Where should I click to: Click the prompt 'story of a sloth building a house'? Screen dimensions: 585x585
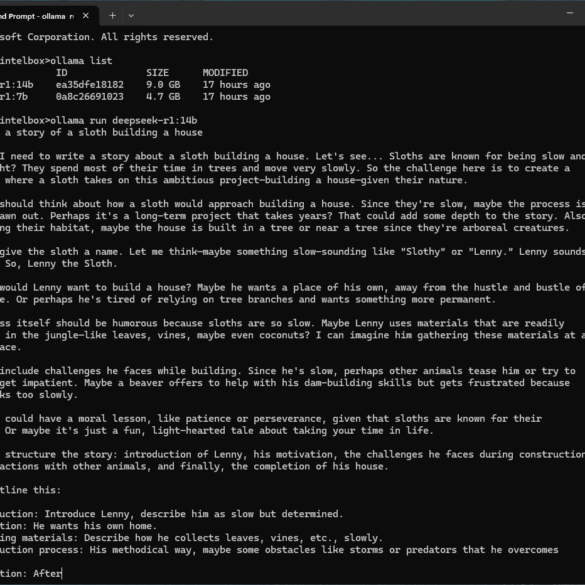109,132
